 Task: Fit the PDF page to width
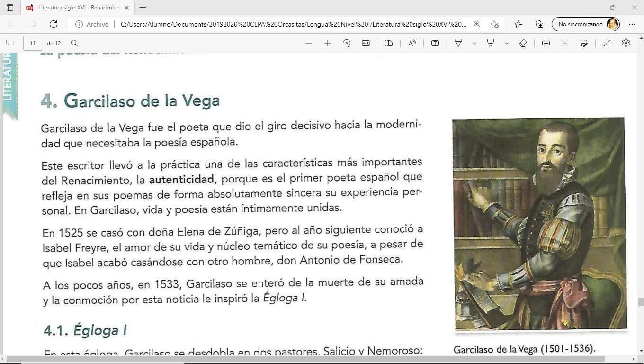coord(366,43)
